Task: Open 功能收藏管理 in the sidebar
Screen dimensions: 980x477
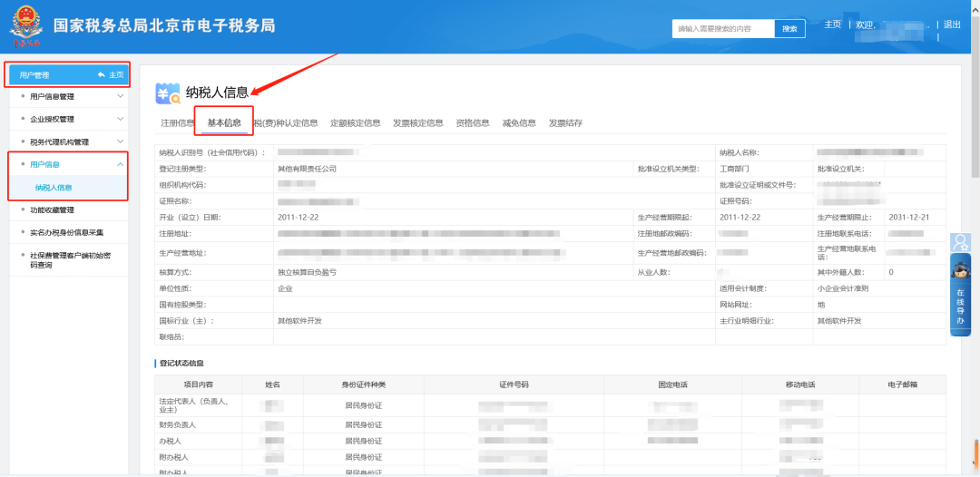Action: (x=52, y=209)
